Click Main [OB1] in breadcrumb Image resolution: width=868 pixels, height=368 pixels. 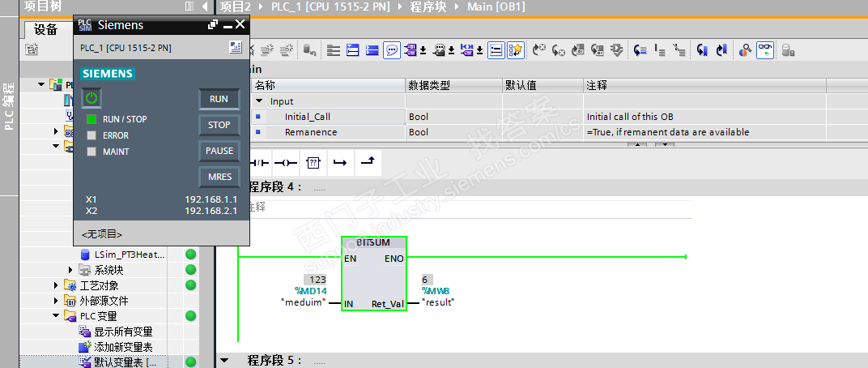point(496,6)
